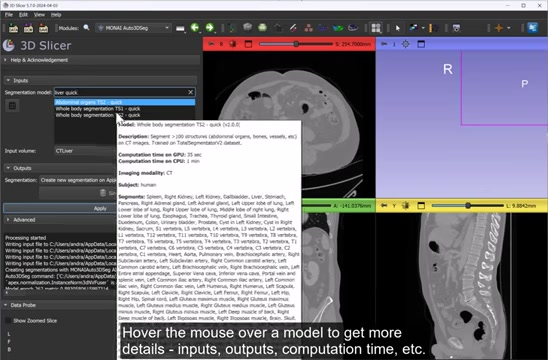The image size is (548, 360).
Task: Select the mouse pointer interaction mode
Action: pos(397,28)
